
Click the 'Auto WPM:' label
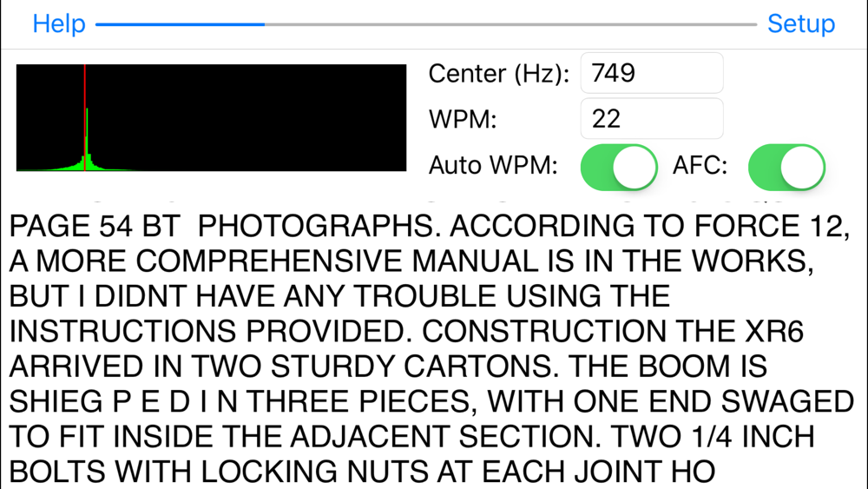coord(493,165)
